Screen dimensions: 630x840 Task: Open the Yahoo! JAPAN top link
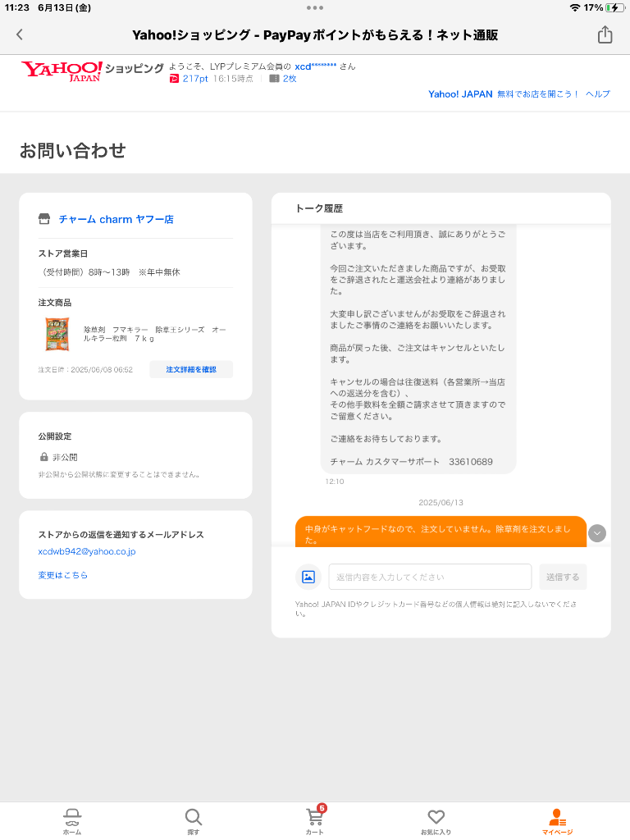[x=460, y=94]
